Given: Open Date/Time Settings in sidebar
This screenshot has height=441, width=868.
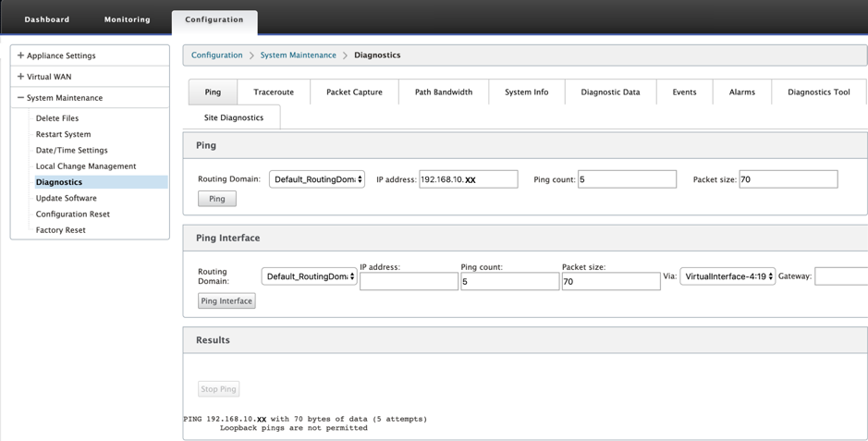Looking at the screenshot, I should pos(71,150).
